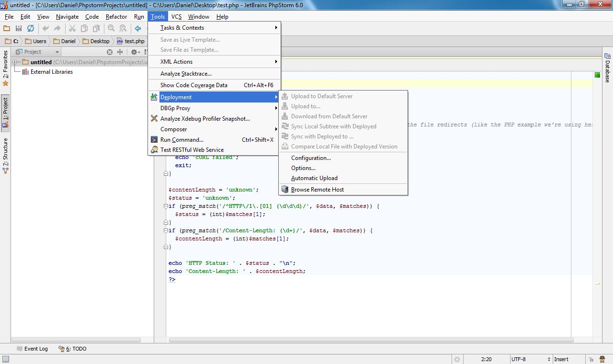
Task: Open Deployment Configuration dialog entry
Action: click(343, 158)
